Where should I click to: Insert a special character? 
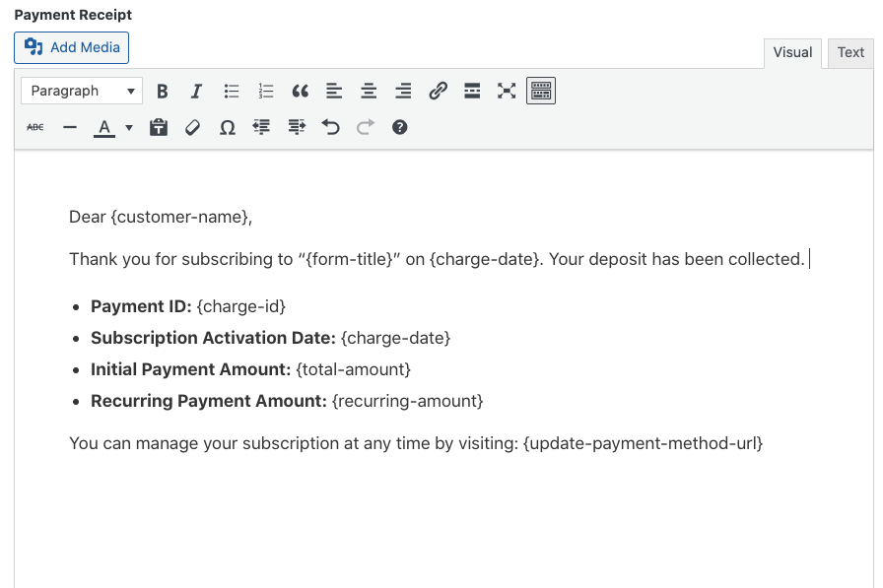[x=228, y=127]
